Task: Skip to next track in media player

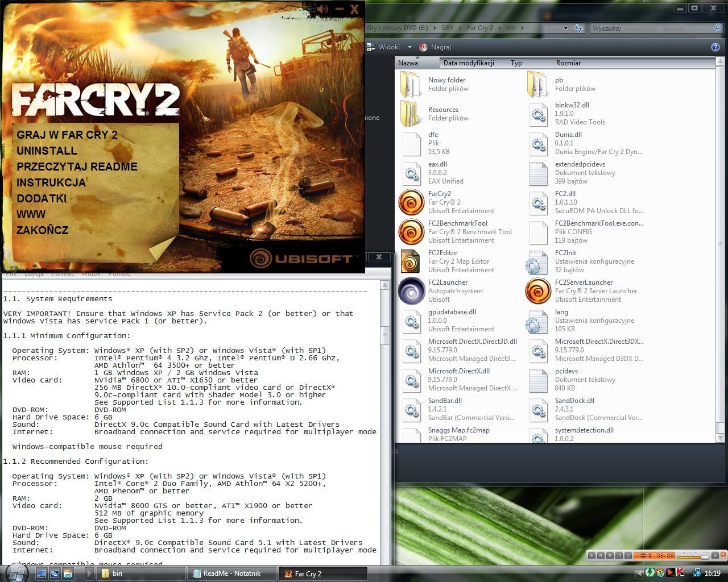Action: point(628,555)
